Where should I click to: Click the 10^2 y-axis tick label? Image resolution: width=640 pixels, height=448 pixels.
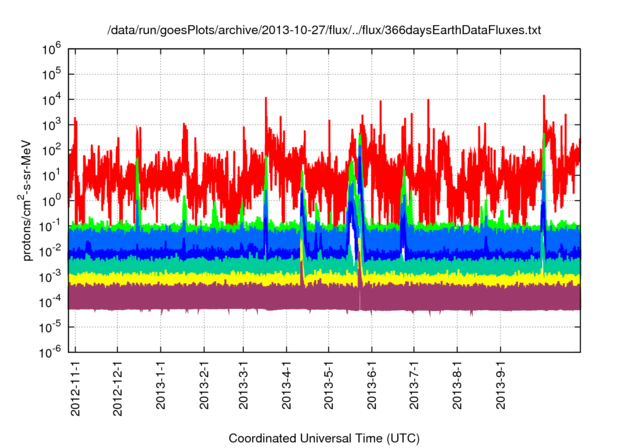(51, 151)
